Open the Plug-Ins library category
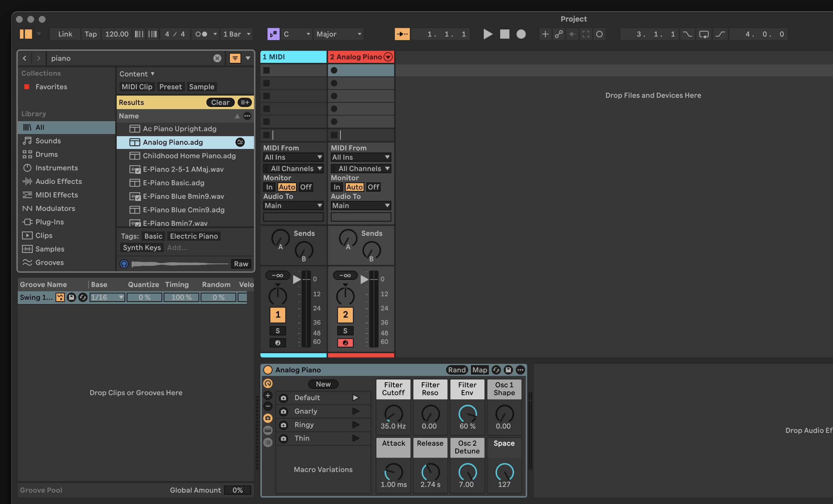The width and height of the screenshot is (833, 504). 67,222
